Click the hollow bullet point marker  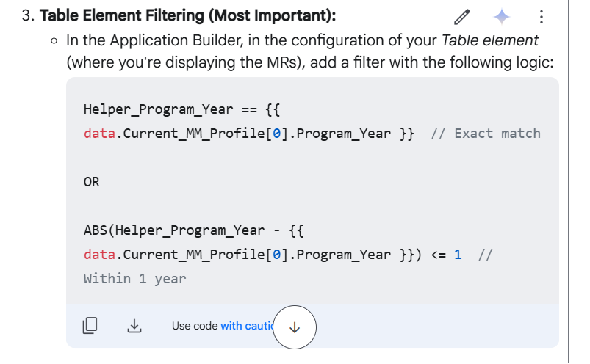54,41
